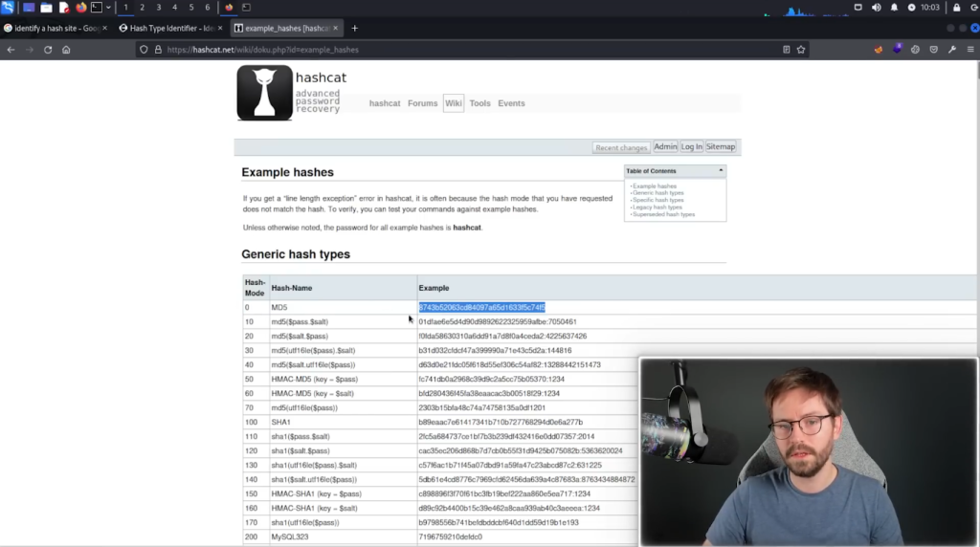The image size is (980, 547).
Task: Open the Forums nav item
Action: [422, 103]
